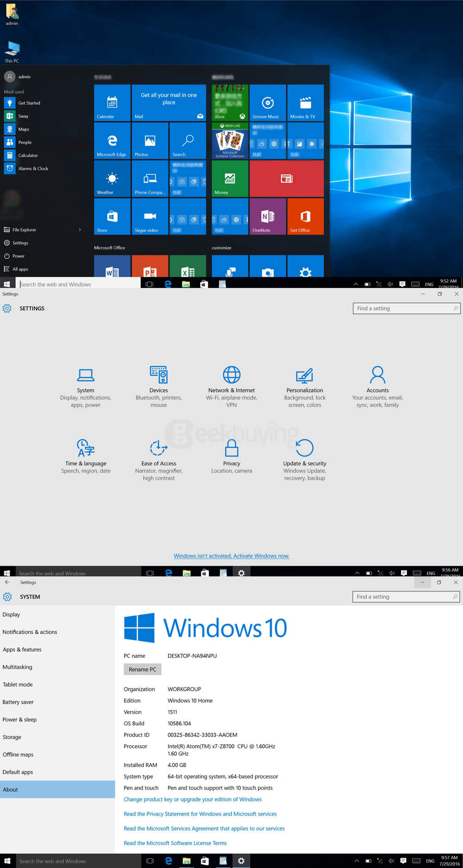Open the Weather tile

tap(112, 179)
